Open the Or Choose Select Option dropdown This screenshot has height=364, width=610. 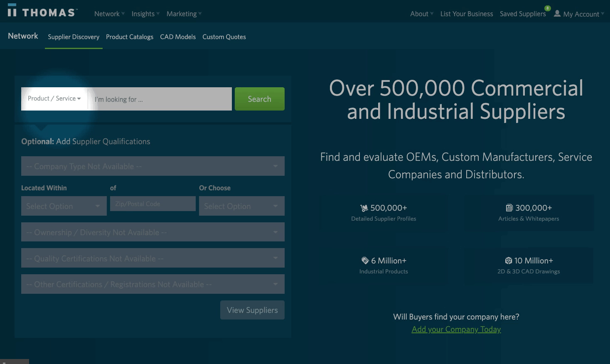coord(241,206)
